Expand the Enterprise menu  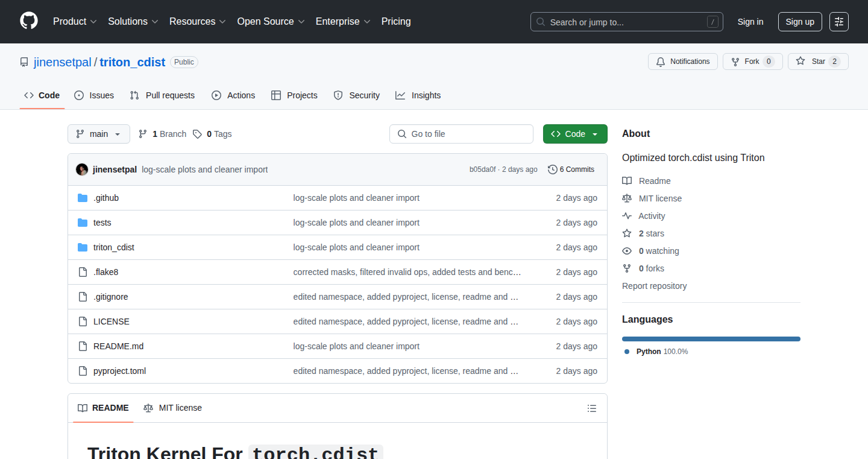(x=343, y=21)
